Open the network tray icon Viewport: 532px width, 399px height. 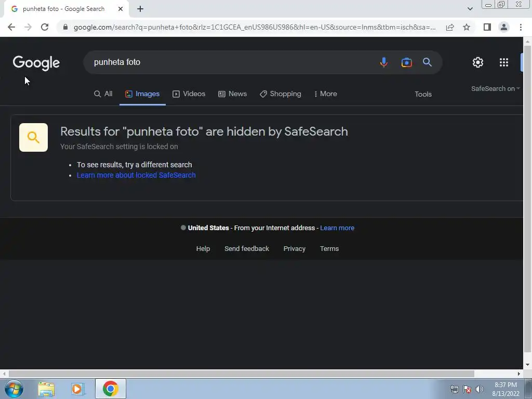click(x=454, y=389)
